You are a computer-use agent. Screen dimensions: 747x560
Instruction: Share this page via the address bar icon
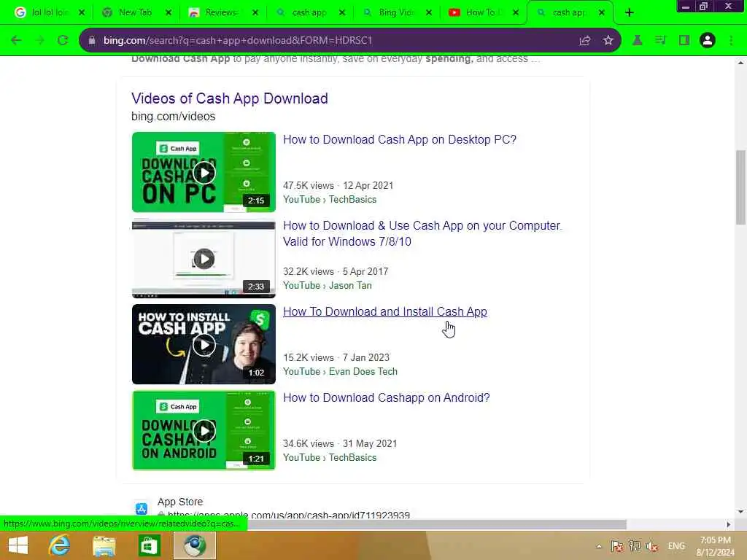pos(584,41)
